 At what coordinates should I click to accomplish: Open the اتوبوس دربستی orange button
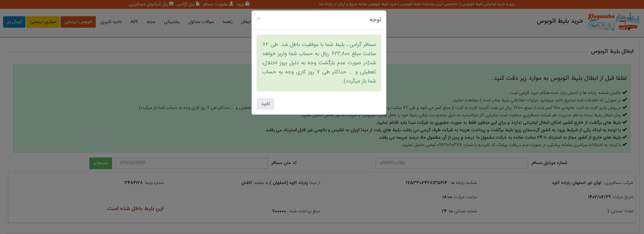coord(78,22)
